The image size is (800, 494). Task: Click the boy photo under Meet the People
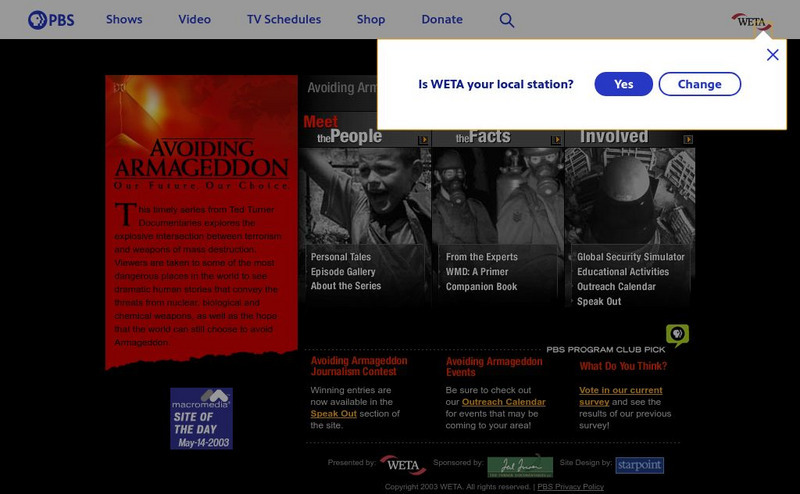(x=365, y=195)
